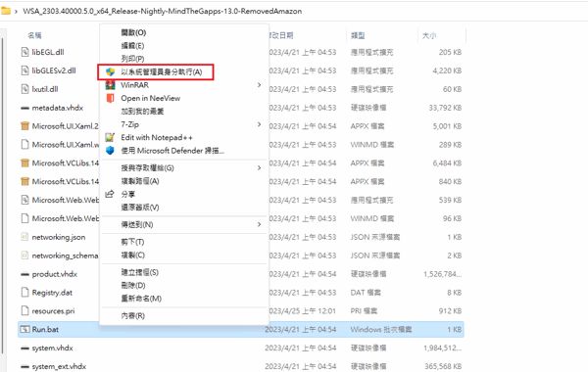This screenshot has width=588, height=372.
Task: Click the networking.json file icon
Action: tap(24, 237)
